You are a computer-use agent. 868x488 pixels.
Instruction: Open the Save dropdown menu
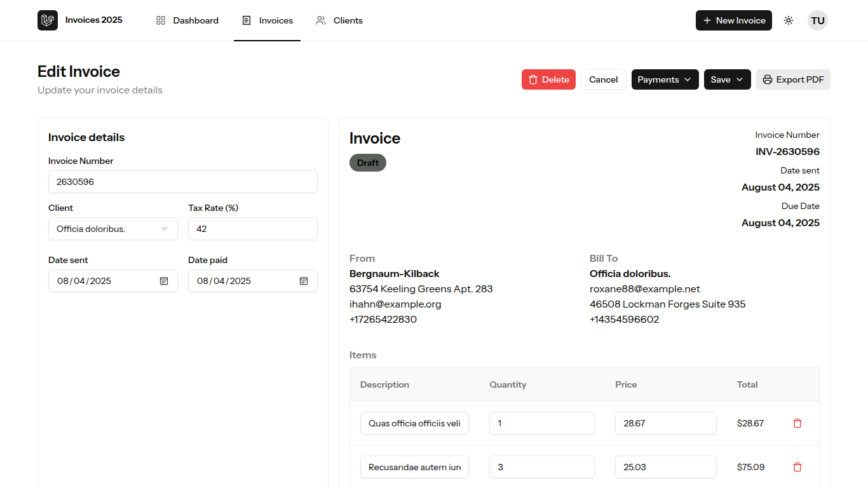[727, 79]
